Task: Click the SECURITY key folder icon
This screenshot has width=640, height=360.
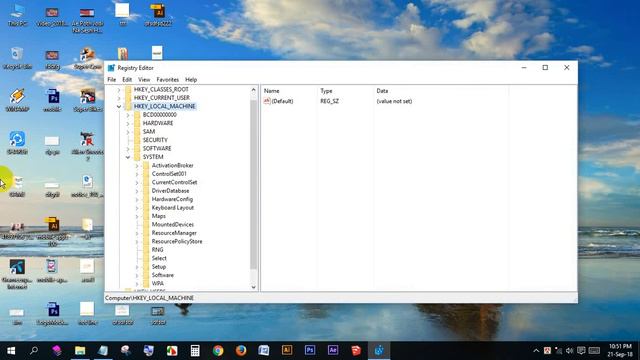Action: (x=137, y=140)
